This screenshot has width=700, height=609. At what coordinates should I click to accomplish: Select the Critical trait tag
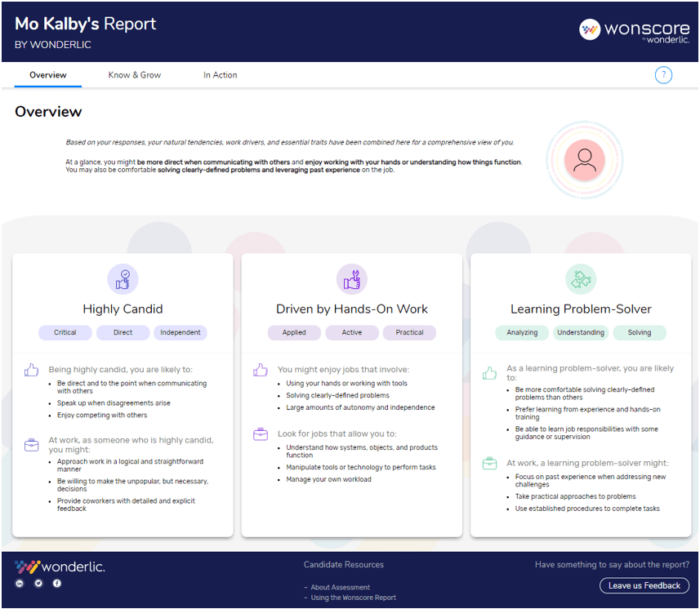[65, 332]
